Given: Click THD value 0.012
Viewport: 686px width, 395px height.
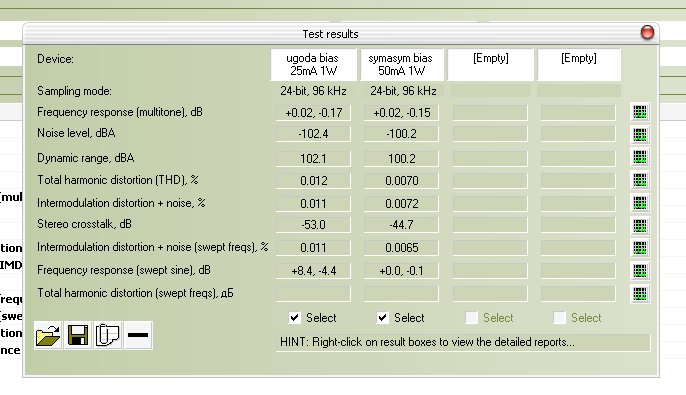Looking at the screenshot, I should pyautogui.click(x=313, y=181).
